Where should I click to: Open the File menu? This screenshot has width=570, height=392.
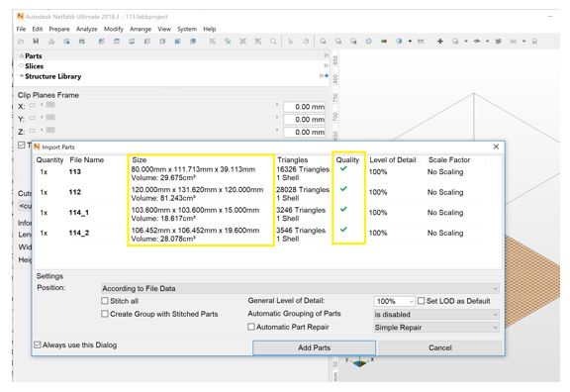(x=21, y=29)
